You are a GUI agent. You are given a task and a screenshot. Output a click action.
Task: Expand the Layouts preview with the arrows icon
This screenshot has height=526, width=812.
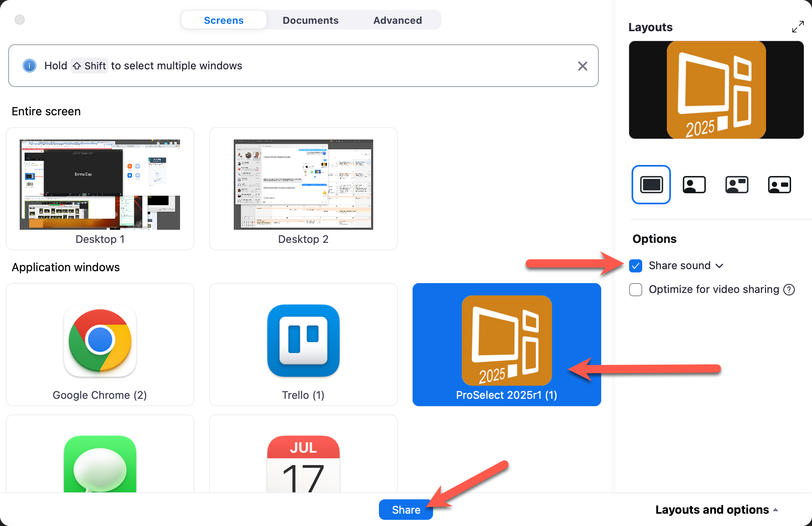pos(798,27)
